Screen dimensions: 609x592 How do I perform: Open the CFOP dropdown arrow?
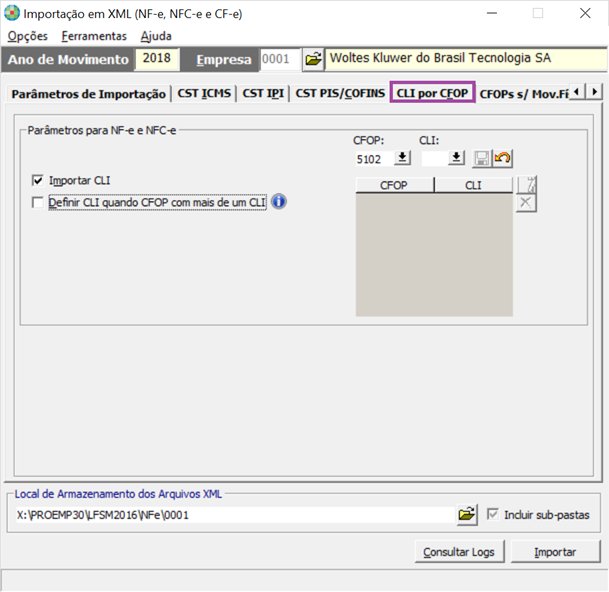[x=402, y=158]
